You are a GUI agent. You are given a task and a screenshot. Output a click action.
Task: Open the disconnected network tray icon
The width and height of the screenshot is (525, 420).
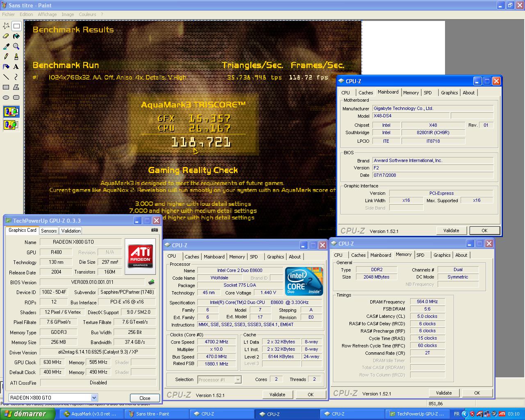pos(487,414)
